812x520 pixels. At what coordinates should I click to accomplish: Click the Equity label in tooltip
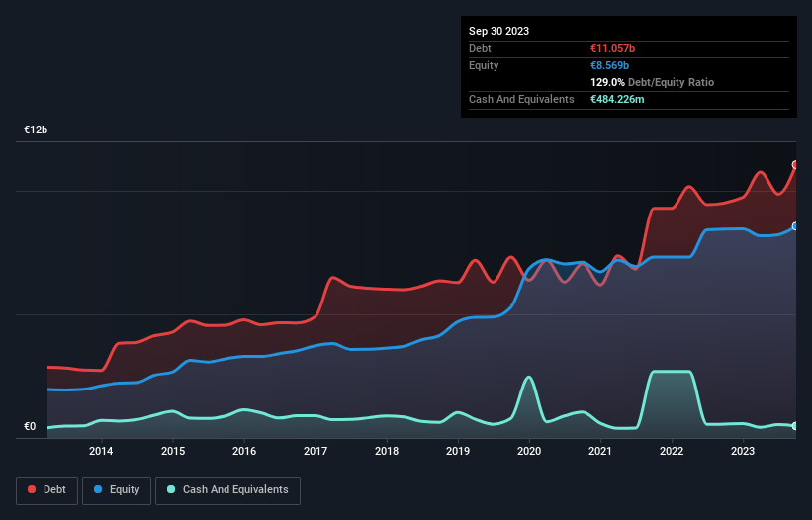(484, 65)
